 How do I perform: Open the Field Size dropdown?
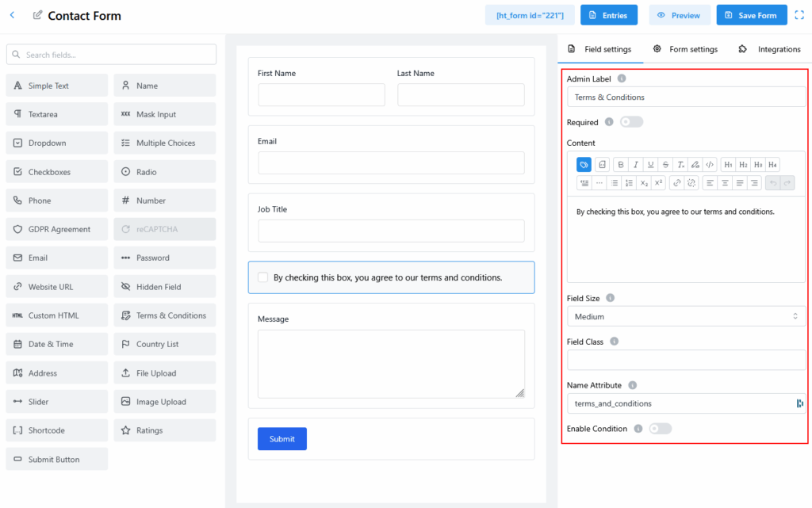[686, 316]
